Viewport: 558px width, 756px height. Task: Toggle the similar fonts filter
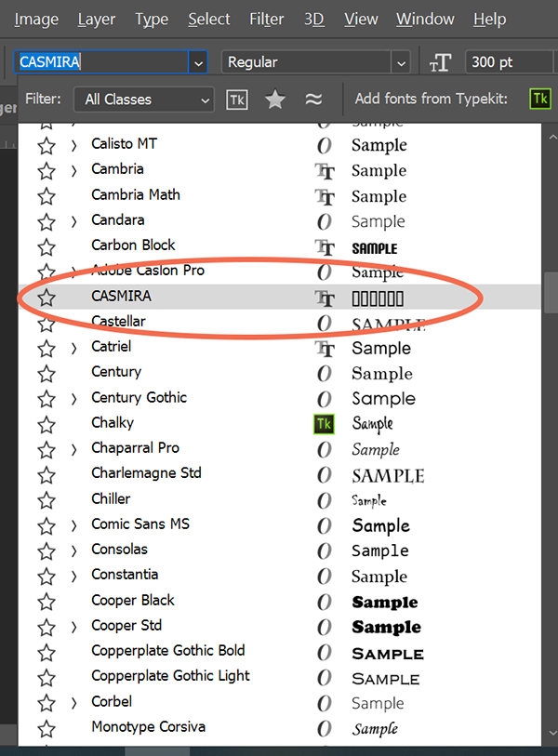[x=313, y=99]
